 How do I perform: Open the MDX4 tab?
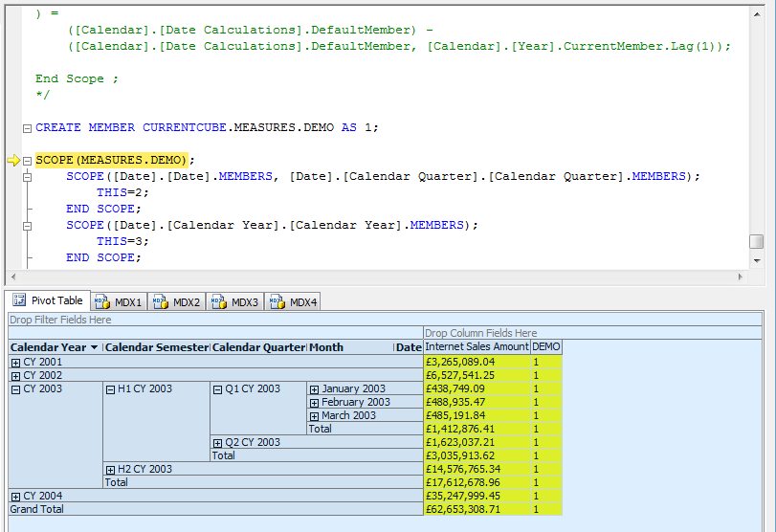click(x=293, y=301)
